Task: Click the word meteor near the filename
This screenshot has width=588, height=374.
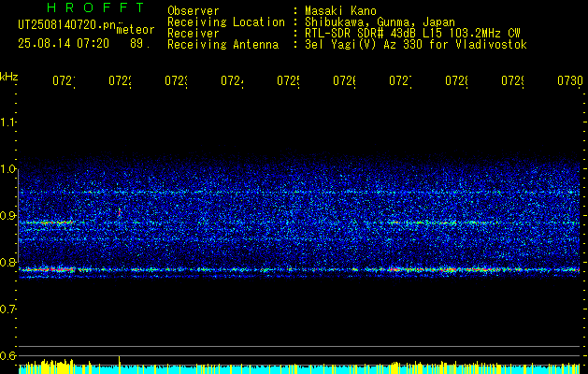Action: [x=136, y=30]
